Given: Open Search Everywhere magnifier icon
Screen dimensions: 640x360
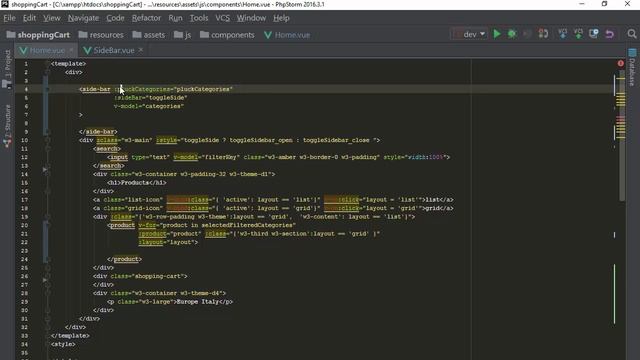Looking at the screenshot, I should tap(632, 34).
